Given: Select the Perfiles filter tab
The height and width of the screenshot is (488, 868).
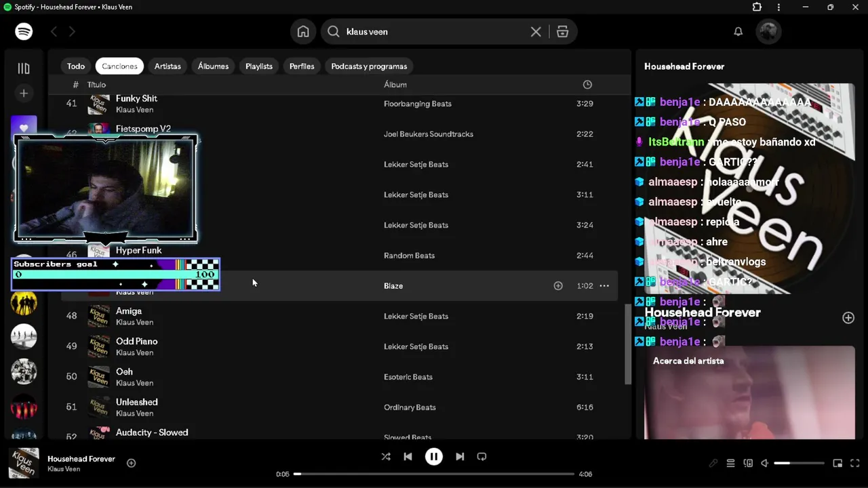Looking at the screenshot, I should coord(302,66).
